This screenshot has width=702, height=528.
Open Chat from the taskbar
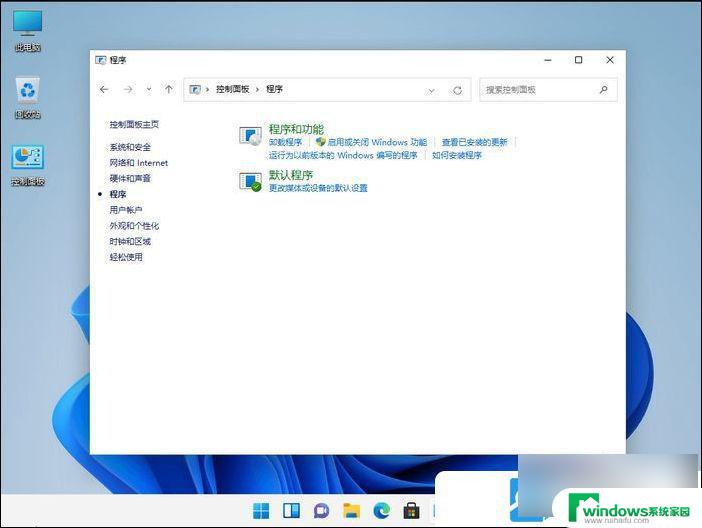pyautogui.click(x=321, y=511)
